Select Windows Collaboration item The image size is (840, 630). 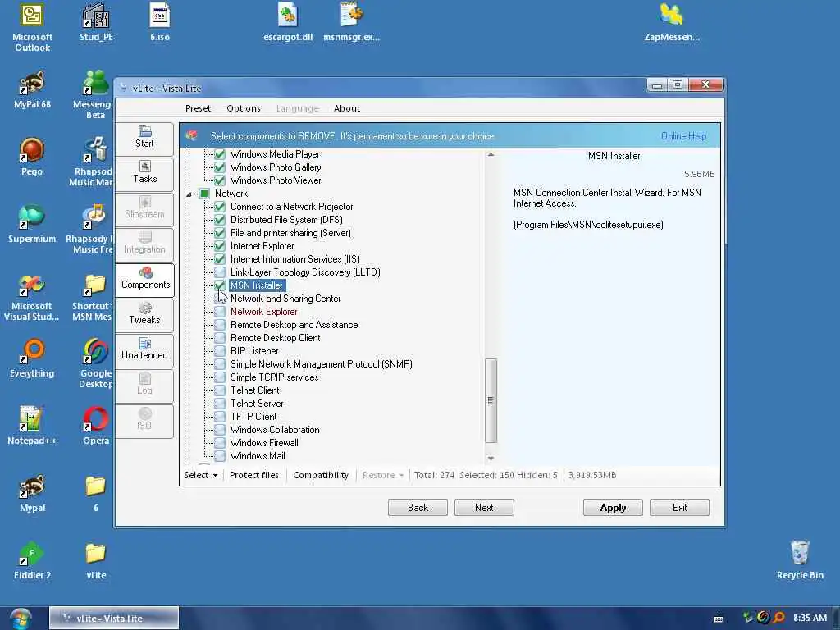[275, 430]
